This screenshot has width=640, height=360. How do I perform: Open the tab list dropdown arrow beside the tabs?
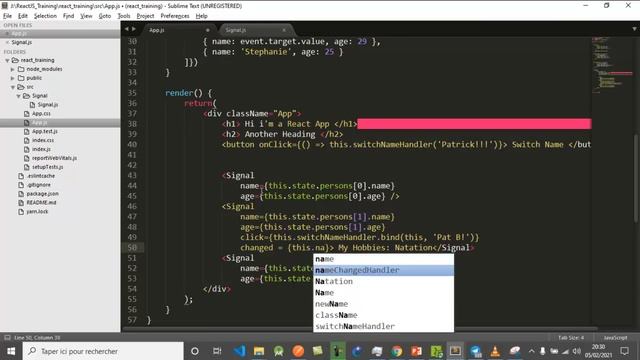tap(634, 29)
